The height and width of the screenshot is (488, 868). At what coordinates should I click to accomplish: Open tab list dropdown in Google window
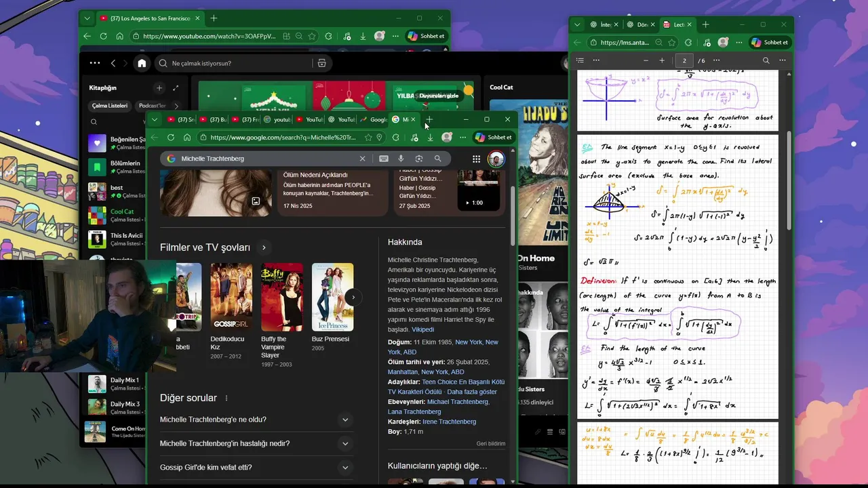[155, 119]
